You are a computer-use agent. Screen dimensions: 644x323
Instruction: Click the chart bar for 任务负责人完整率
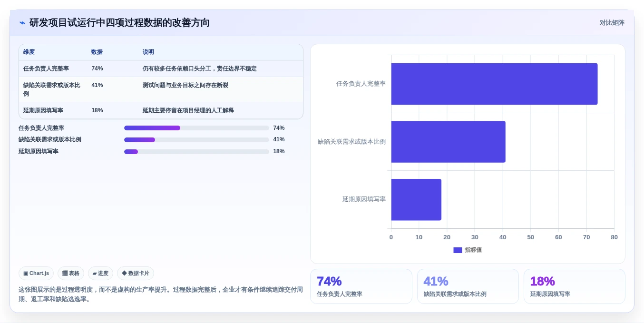tap(494, 84)
